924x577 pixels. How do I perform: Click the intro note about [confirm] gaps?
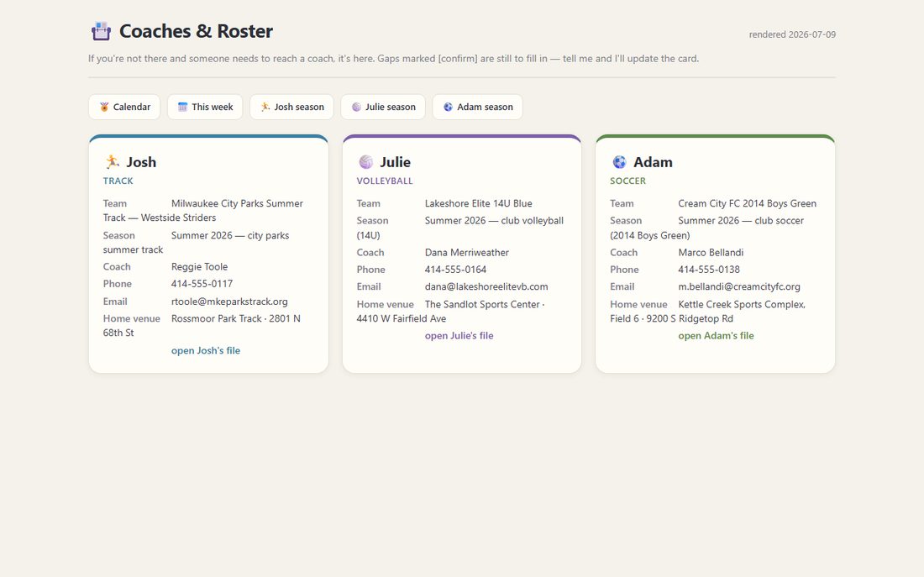pos(394,58)
